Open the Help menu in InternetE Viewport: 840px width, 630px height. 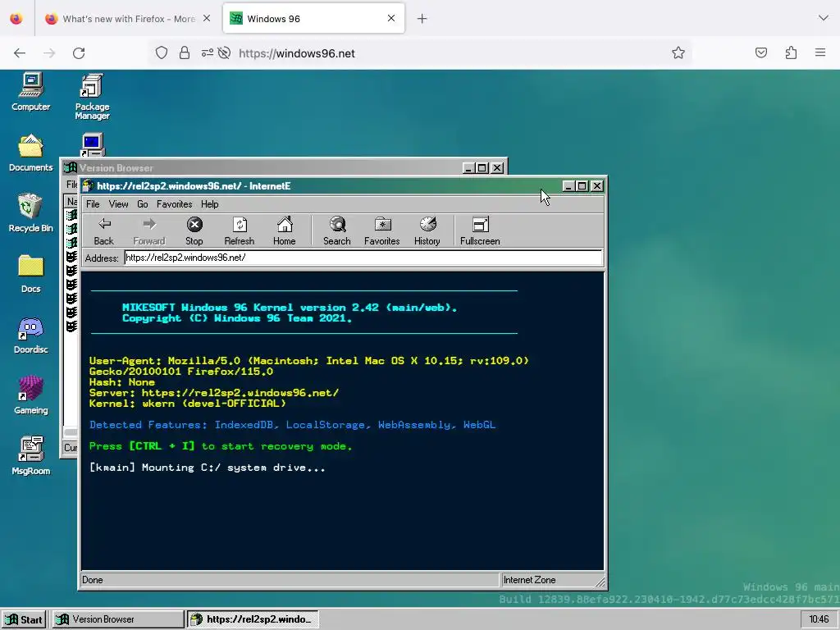pos(209,204)
